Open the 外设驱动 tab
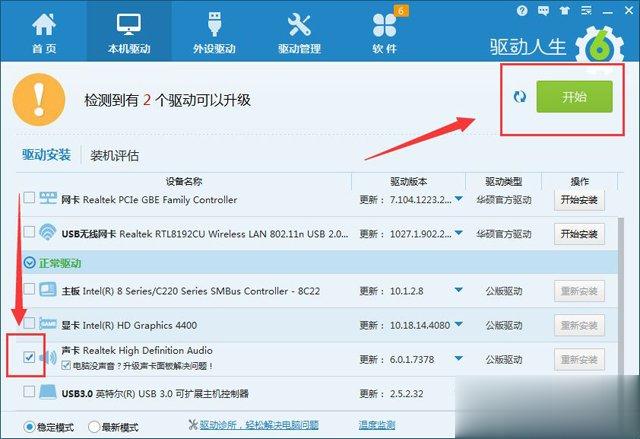Viewport: 640px width, 439px height. (214, 33)
